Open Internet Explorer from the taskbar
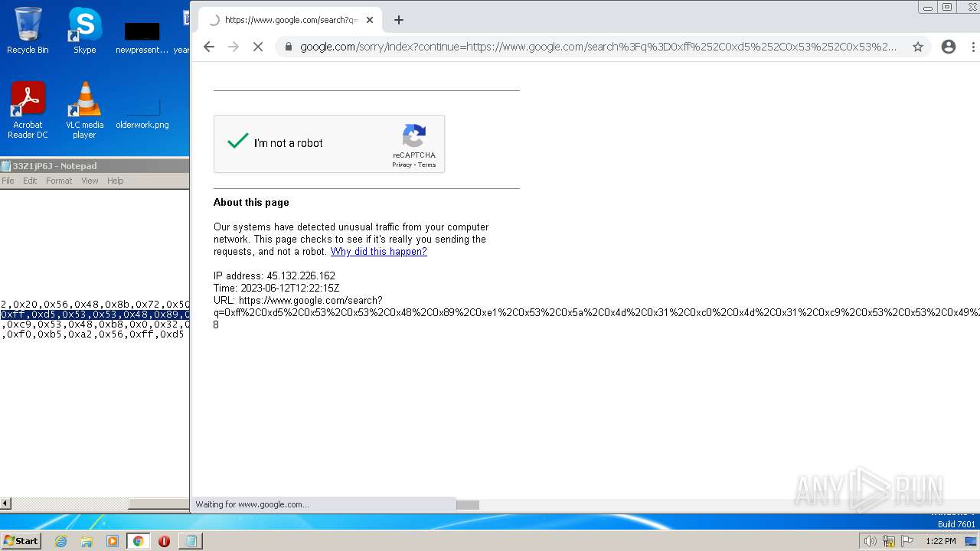 click(61, 541)
